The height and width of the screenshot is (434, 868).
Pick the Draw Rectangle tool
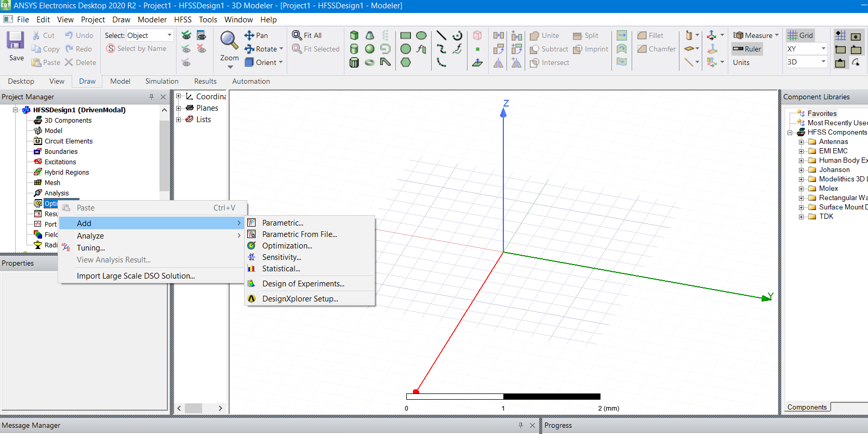(406, 35)
